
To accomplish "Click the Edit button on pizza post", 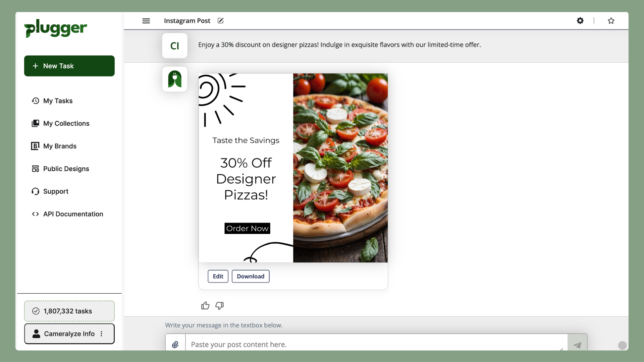I will click(x=218, y=276).
